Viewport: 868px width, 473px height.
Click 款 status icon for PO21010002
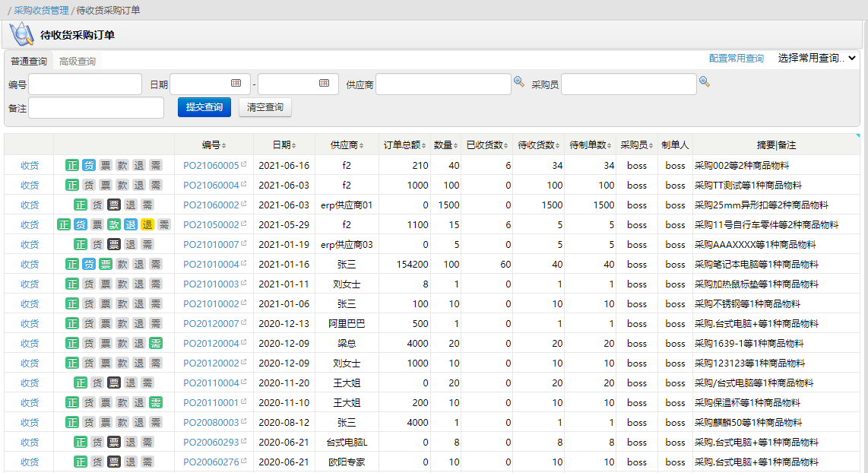click(122, 303)
